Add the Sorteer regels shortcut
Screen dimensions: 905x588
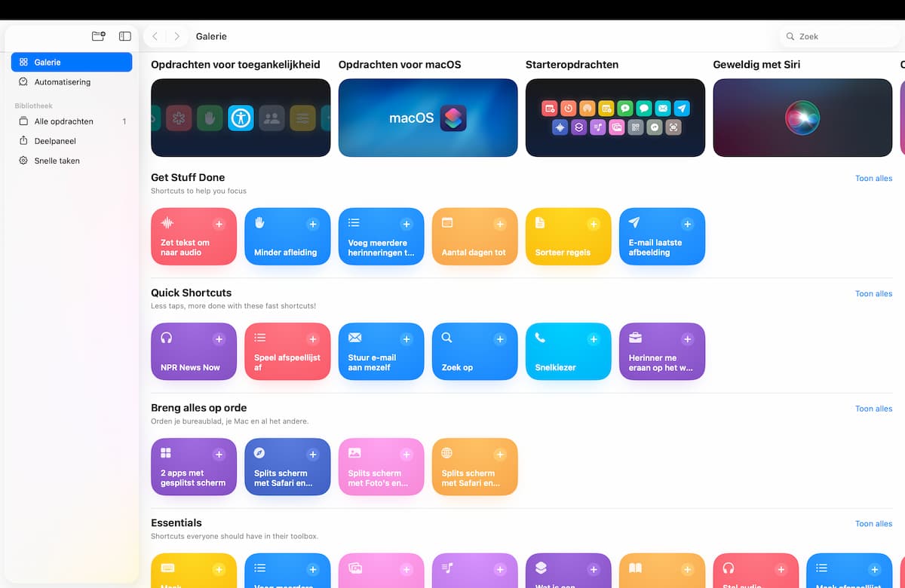[x=594, y=224]
